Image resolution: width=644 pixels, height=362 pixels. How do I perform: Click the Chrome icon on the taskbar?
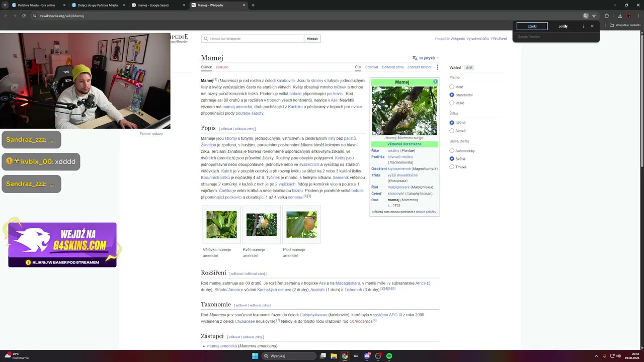coord(345,356)
